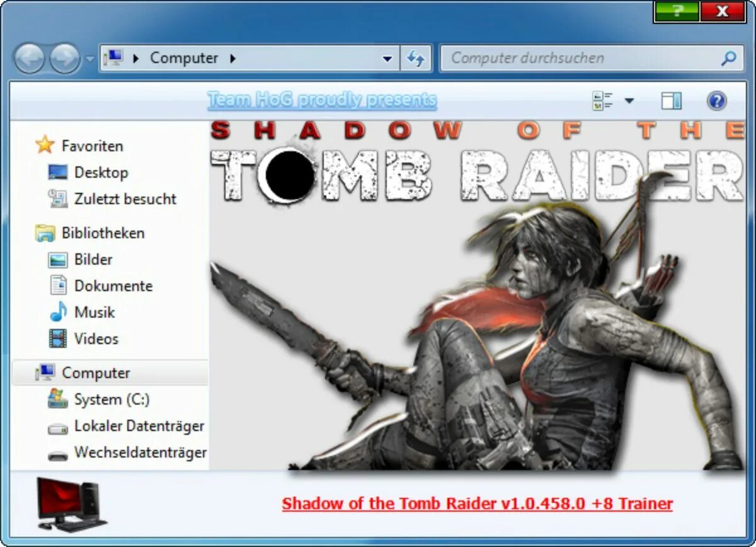Focus the Computer durchsuchen search field

[x=592, y=59]
